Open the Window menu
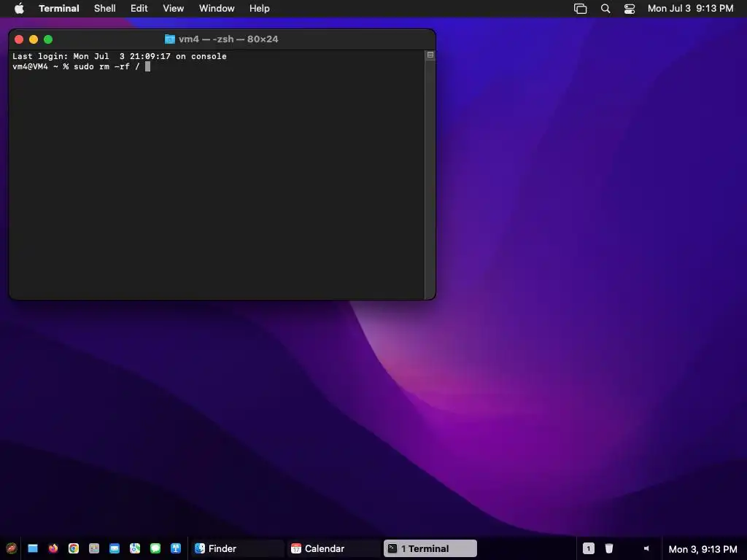This screenshot has height=560, width=747. (x=217, y=9)
